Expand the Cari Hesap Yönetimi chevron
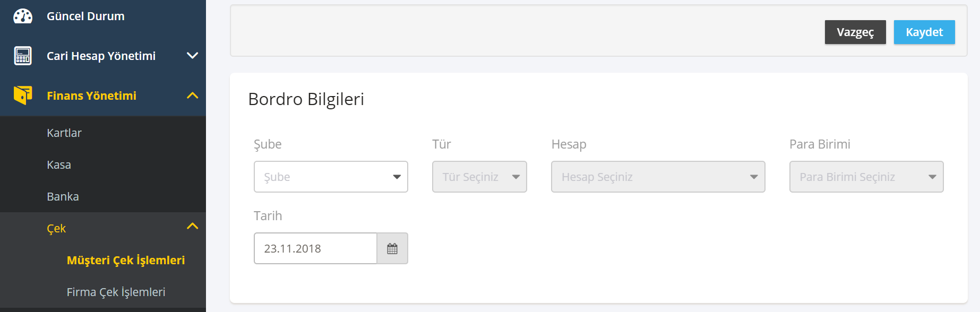This screenshot has height=312, width=980. click(193, 56)
